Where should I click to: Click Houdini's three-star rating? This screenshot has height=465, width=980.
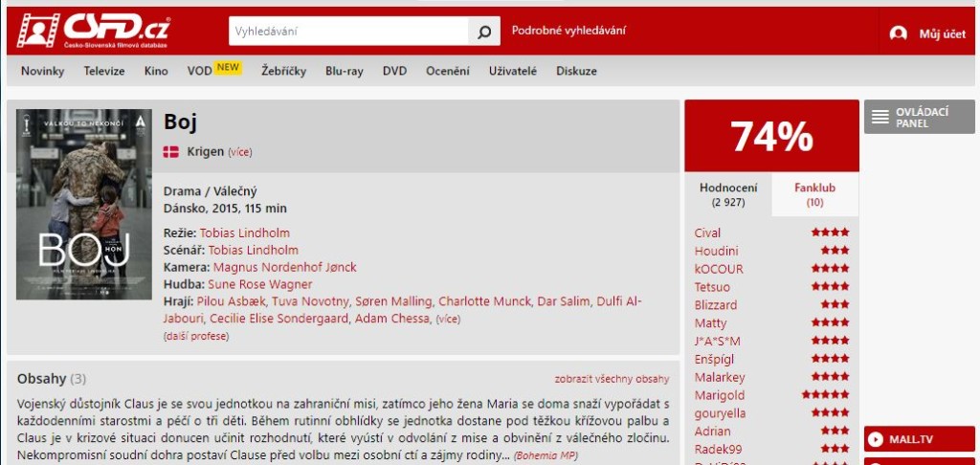(835, 250)
